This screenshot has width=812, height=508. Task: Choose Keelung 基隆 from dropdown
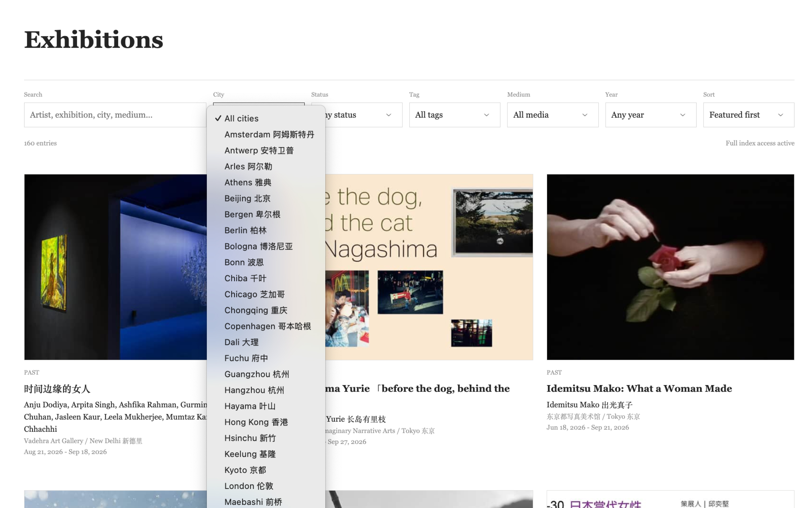[x=266, y=454]
